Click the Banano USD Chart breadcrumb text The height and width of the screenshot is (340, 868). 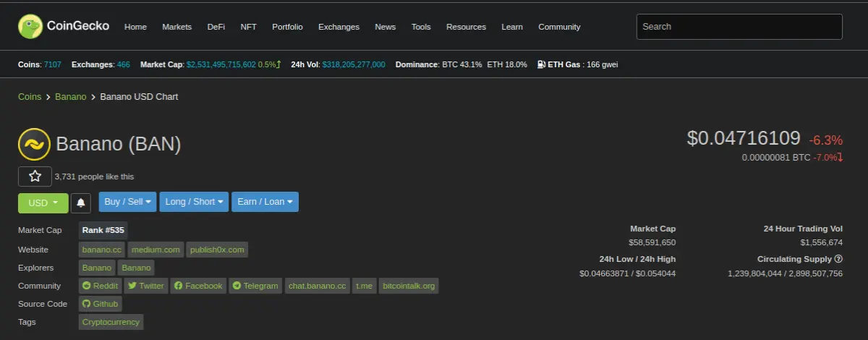[x=139, y=97]
